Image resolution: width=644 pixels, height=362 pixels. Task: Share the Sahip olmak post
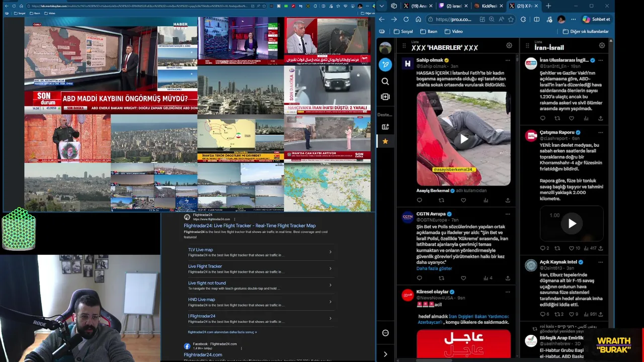point(508,200)
